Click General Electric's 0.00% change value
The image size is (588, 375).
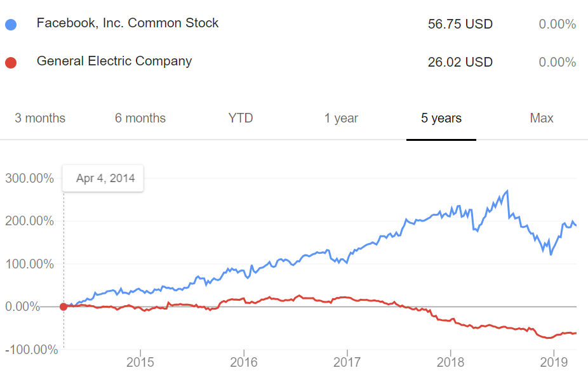coord(557,62)
